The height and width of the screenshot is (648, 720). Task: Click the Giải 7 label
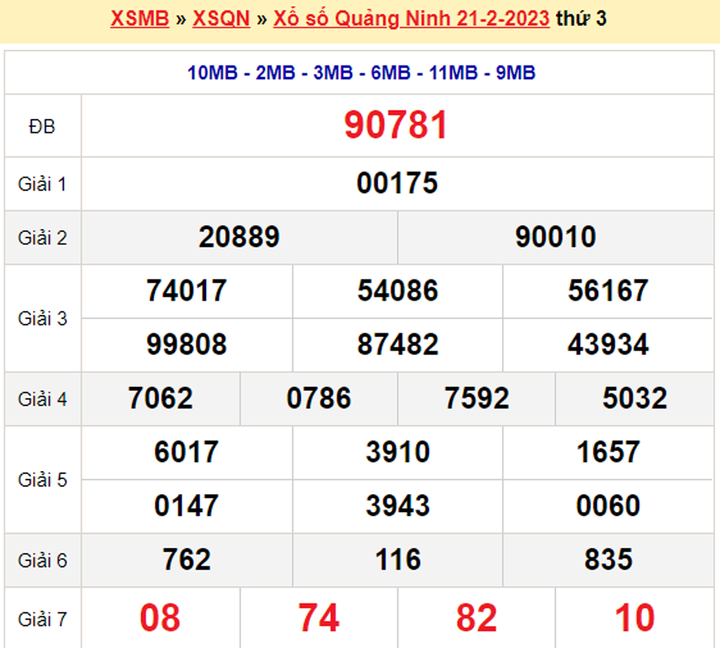[x=42, y=620]
